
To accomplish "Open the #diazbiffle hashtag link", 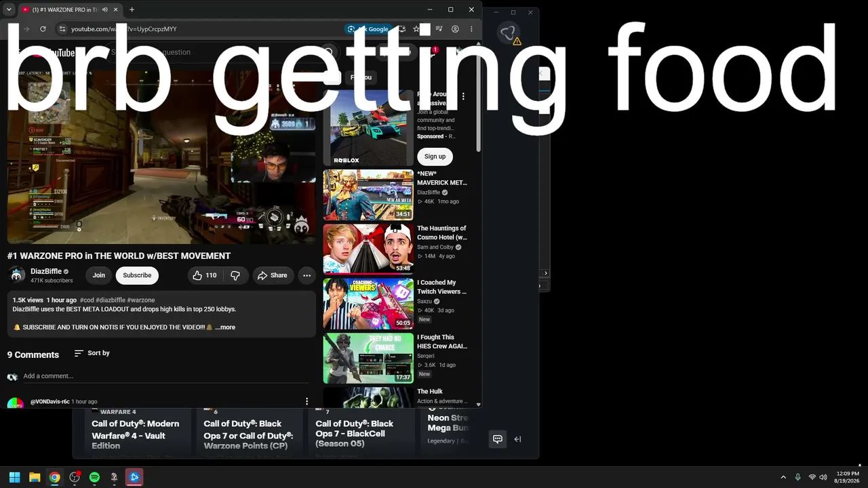I will pyautogui.click(x=111, y=300).
